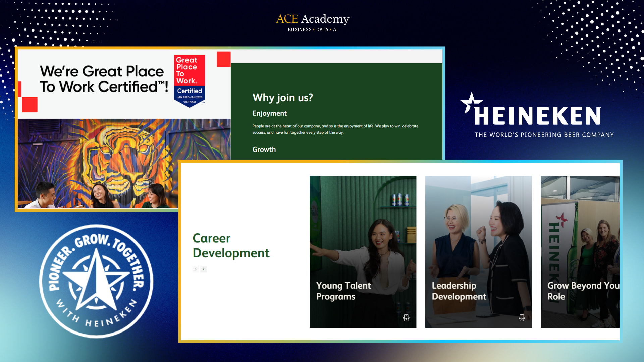Click the Heineken star logo

pyautogui.click(x=471, y=103)
